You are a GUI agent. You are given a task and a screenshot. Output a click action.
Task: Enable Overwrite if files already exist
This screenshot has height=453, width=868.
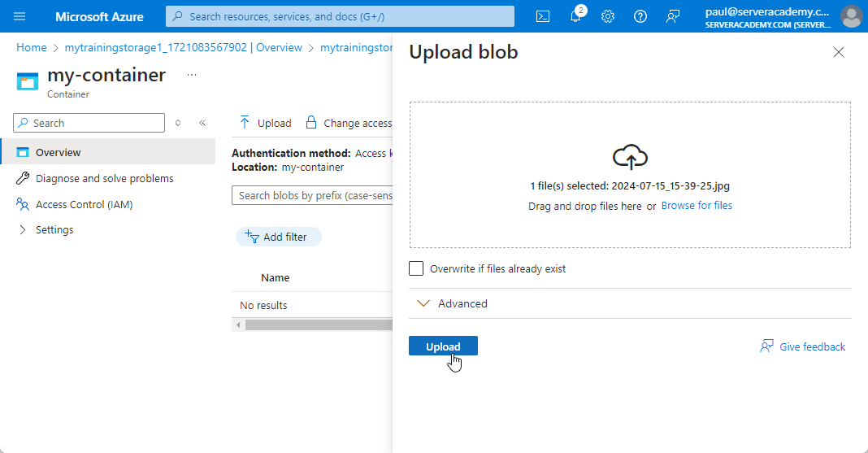pos(416,268)
